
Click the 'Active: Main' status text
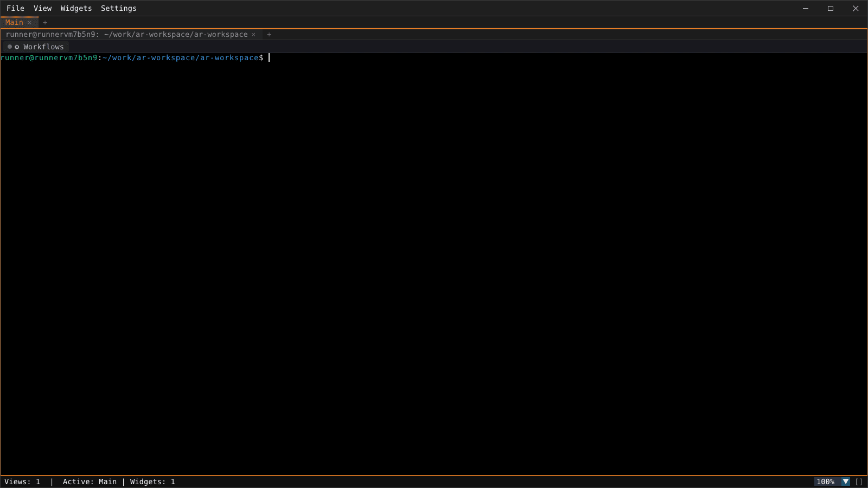[90, 481]
